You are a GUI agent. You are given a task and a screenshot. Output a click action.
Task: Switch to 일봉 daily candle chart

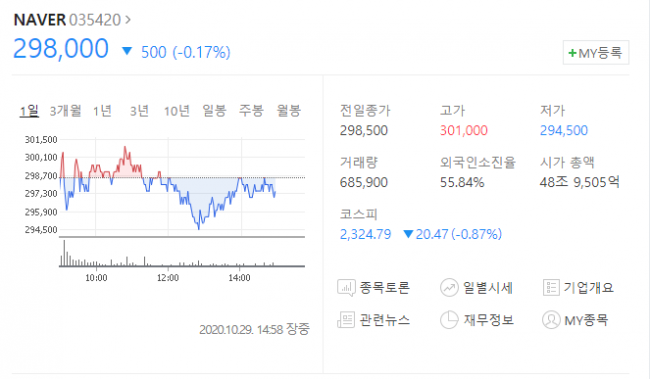(x=214, y=111)
